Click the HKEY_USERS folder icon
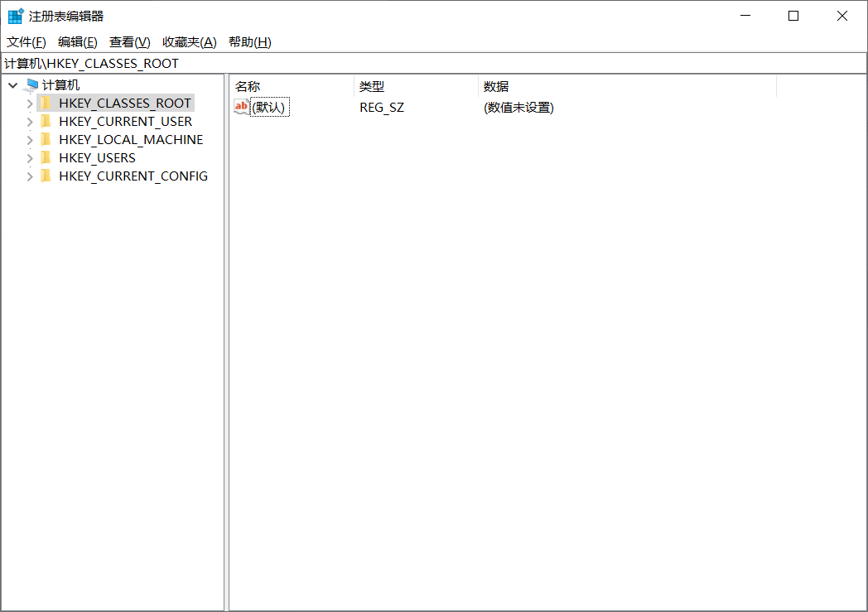 [x=46, y=157]
